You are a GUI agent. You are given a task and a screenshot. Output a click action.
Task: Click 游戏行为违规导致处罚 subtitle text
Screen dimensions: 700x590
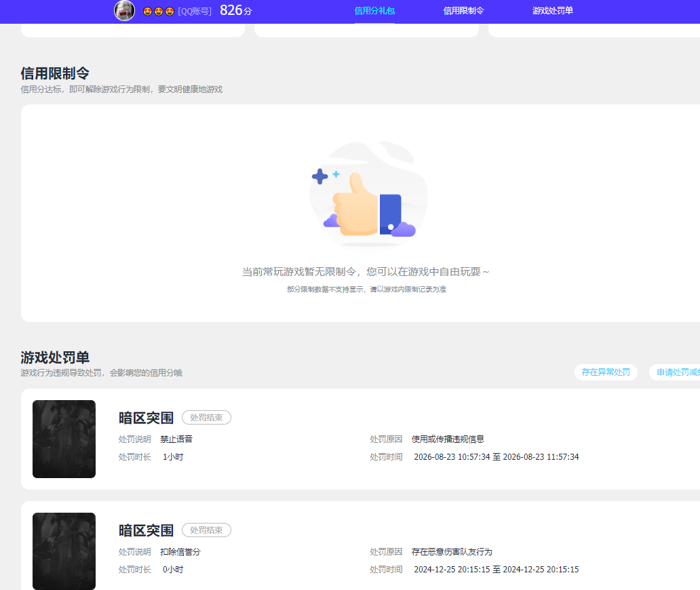coord(101,373)
